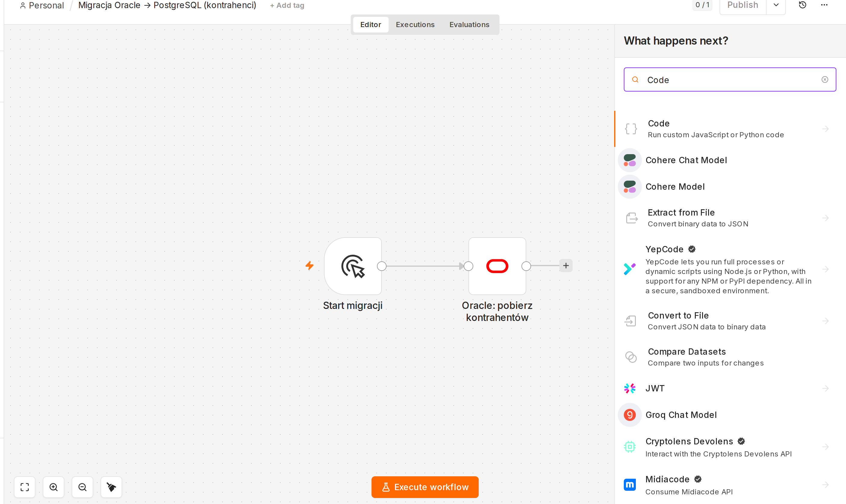The width and height of the screenshot is (846, 504).
Task: Switch to the Evaluations tab
Action: (x=469, y=24)
